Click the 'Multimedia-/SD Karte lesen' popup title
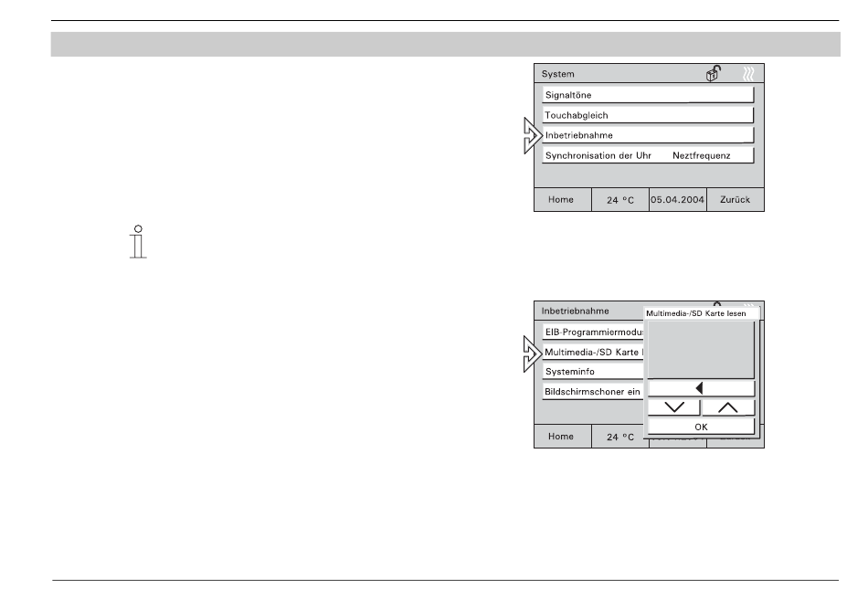 [696, 313]
